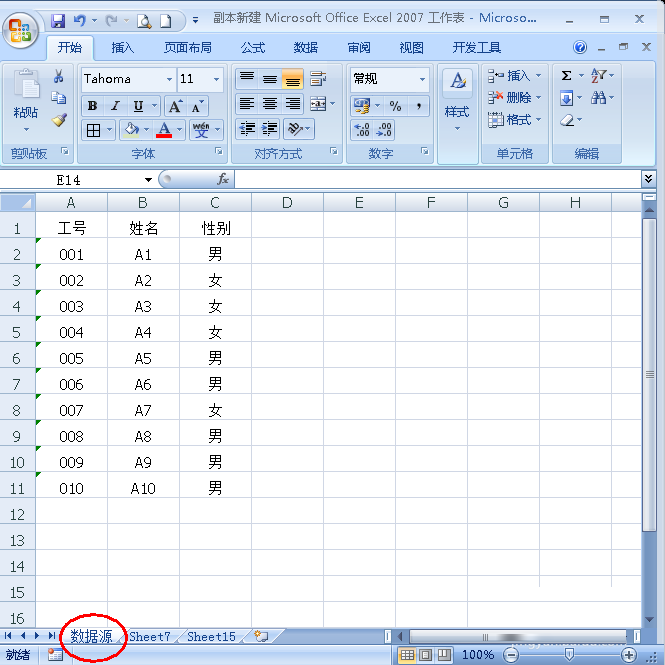Increase the font size
Image resolution: width=665 pixels, height=665 pixels.
[x=175, y=106]
